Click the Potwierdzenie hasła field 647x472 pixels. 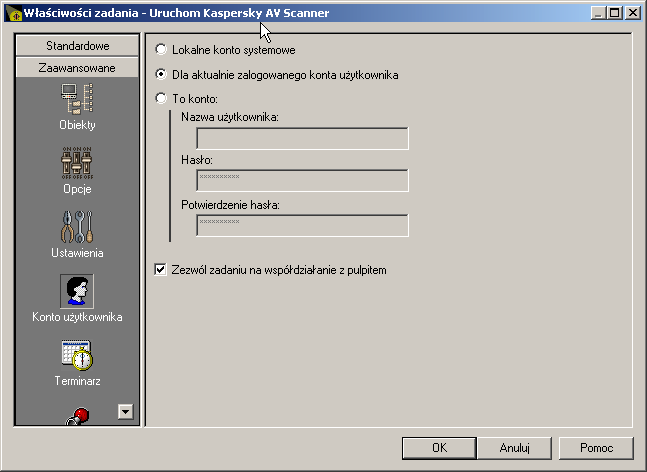pos(302,225)
